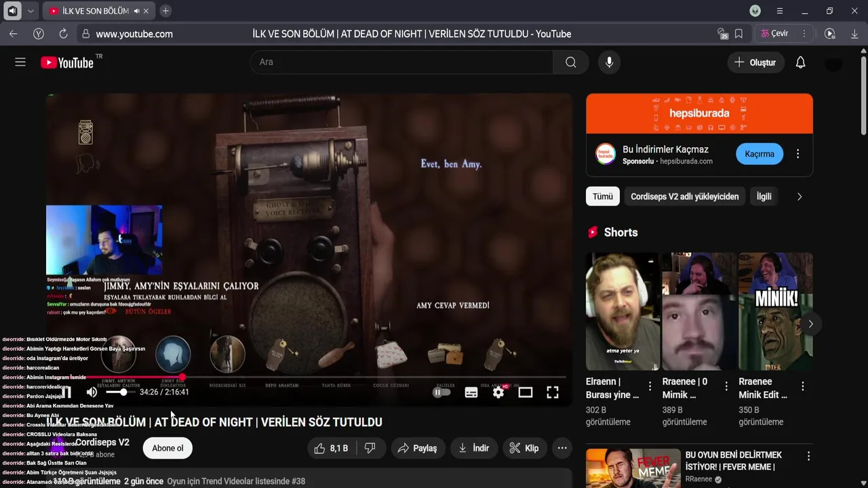The height and width of the screenshot is (488, 868).
Task: Bookmark the page with the bookmark icon
Action: [738, 34]
